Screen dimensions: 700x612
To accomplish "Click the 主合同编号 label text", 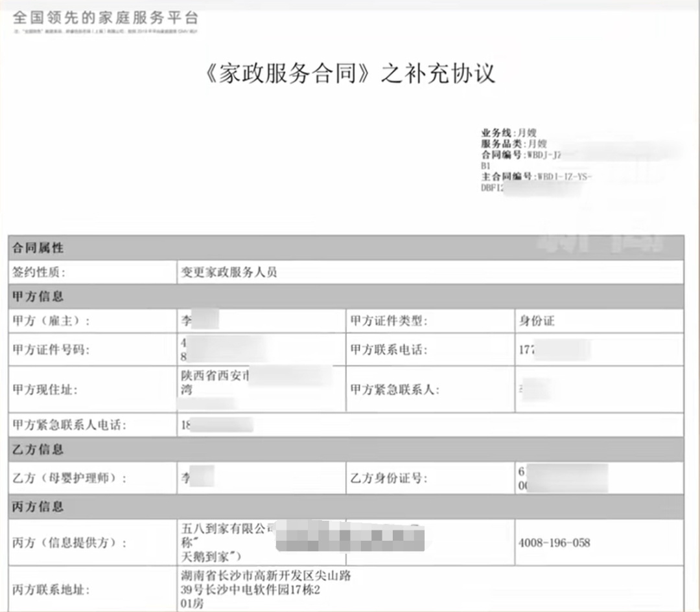I will point(506,176).
